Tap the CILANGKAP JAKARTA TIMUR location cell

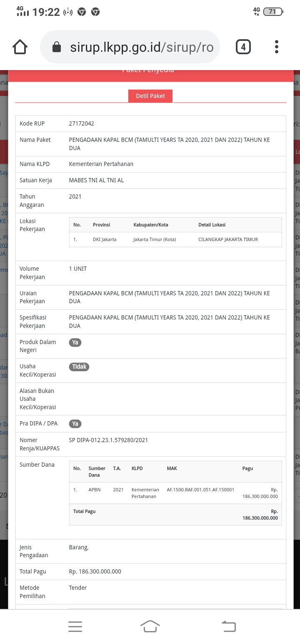pyautogui.click(x=228, y=239)
